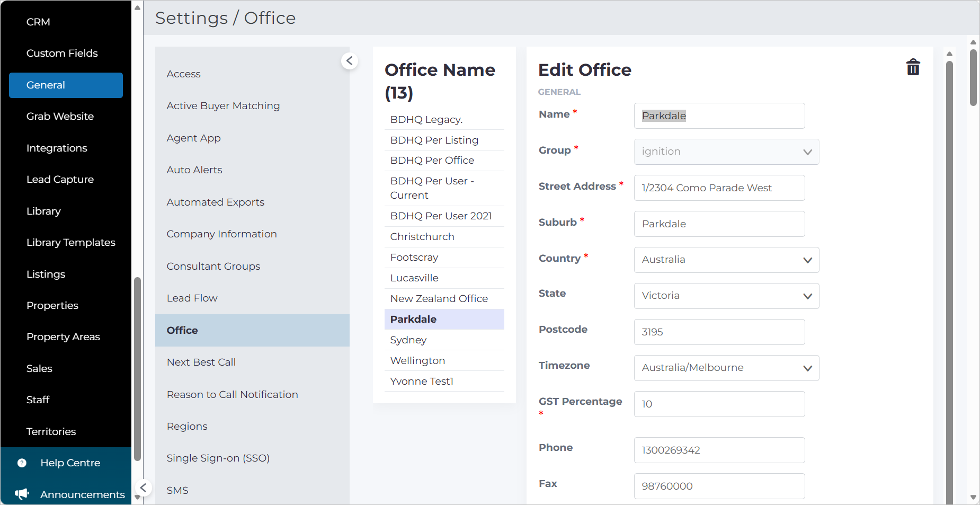The height and width of the screenshot is (505, 980).
Task: Select the Lucasville office
Action: pyautogui.click(x=444, y=278)
